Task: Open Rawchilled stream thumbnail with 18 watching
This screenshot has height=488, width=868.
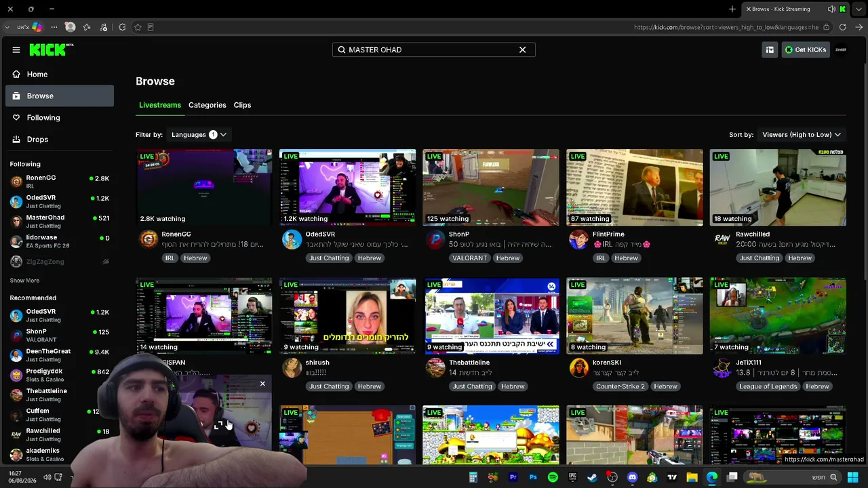Action: [778, 187]
